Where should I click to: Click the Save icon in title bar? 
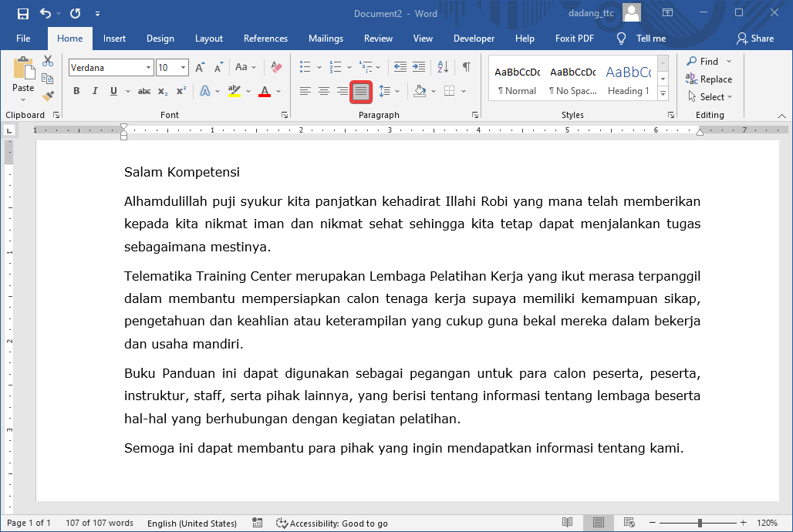pos(22,13)
